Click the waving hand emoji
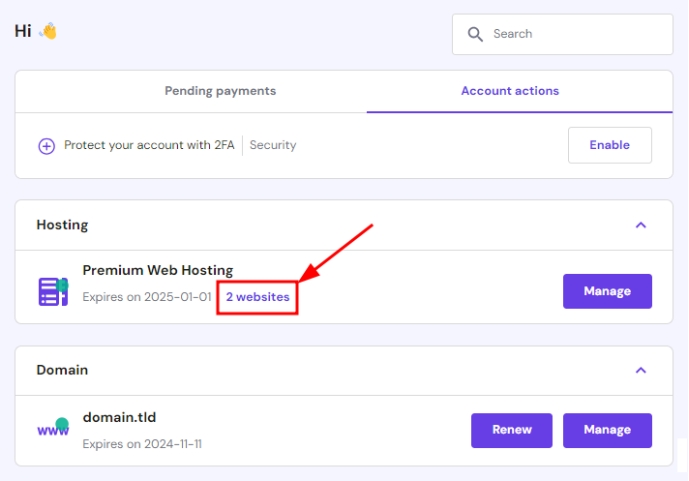Screen dimensions: 689x481 [x=48, y=31]
